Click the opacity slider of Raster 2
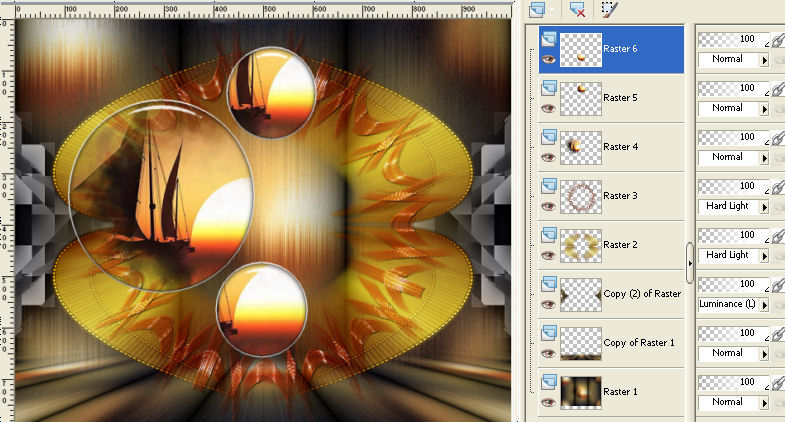785x422 pixels. click(733, 235)
